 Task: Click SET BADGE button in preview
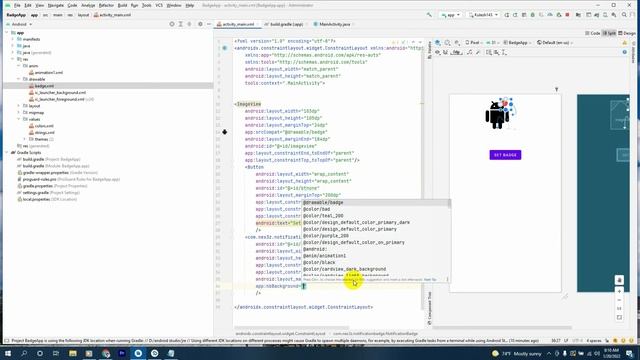pyautogui.click(x=505, y=155)
